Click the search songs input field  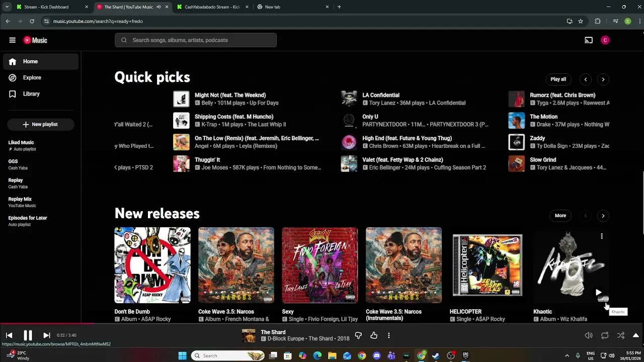click(196, 40)
